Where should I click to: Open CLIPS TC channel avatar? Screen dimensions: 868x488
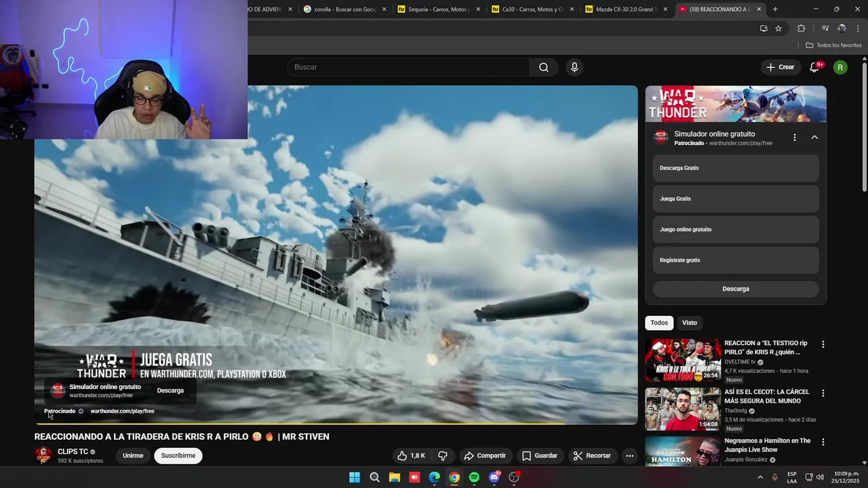coord(43,455)
